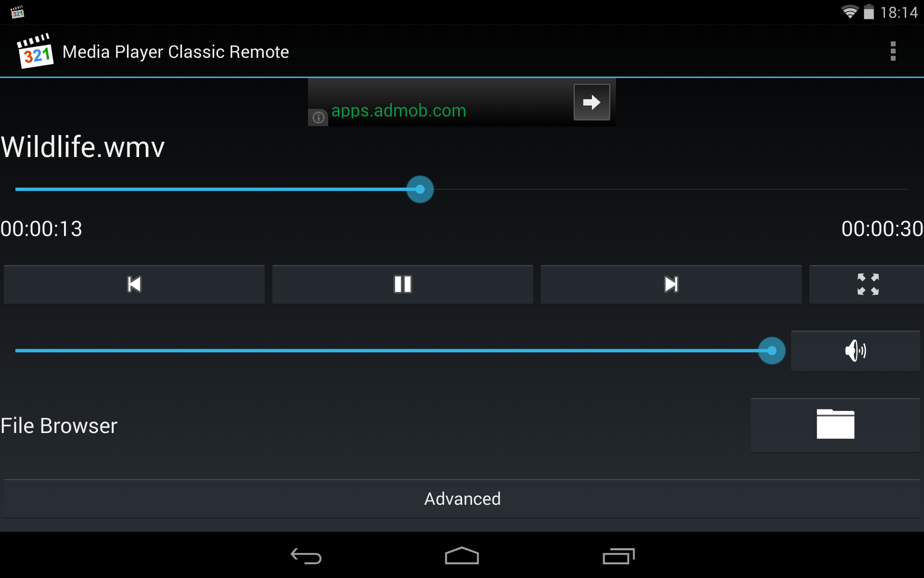Pause the Wildlife.wmv playback

coord(403,284)
